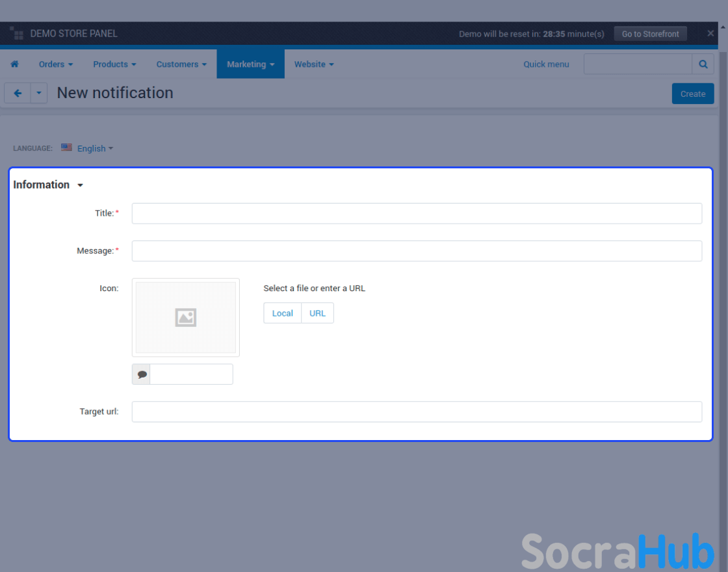The height and width of the screenshot is (572, 728).
Task: Open the Website menu
Action: 314,64
